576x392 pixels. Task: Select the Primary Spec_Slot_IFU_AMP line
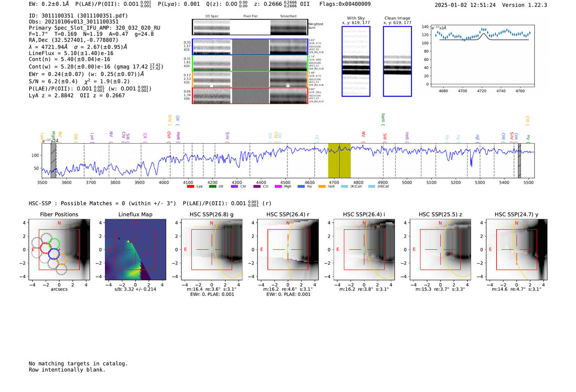point(95,28)
